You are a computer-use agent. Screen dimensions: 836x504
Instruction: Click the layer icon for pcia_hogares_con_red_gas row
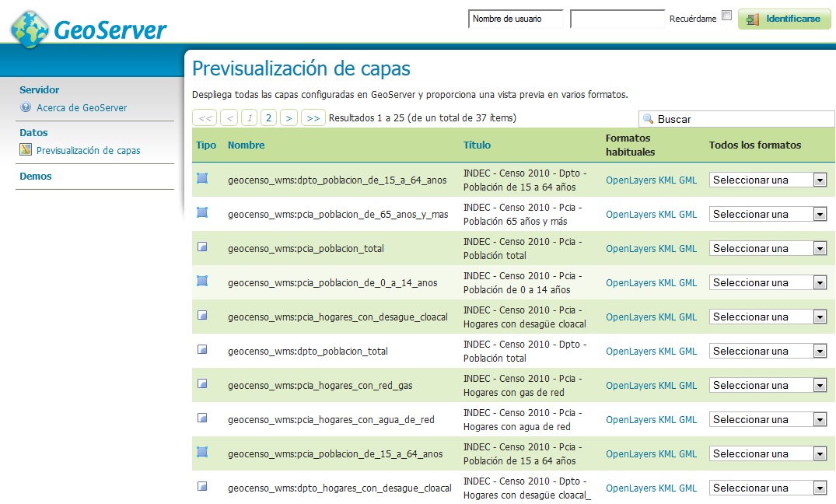pyautogui.click(x=203, y=384)
